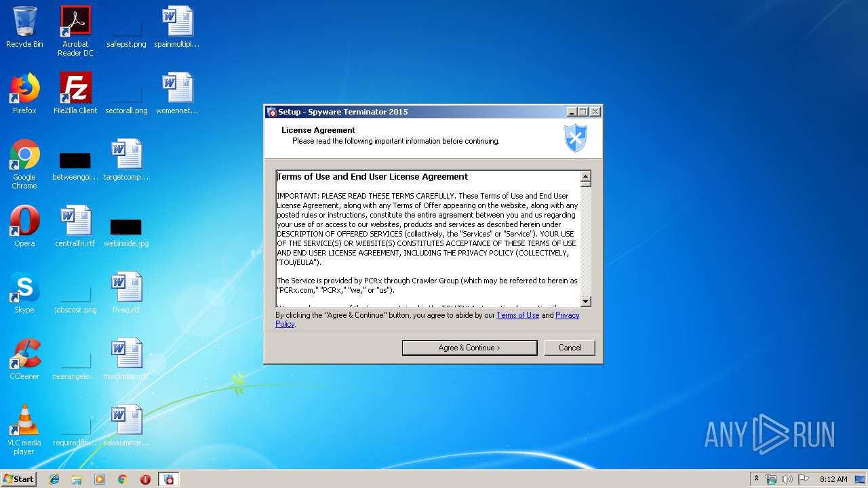Select the spainmultipl Word document
The width and height of the screenshot is (868, 488).
point(177,27)
